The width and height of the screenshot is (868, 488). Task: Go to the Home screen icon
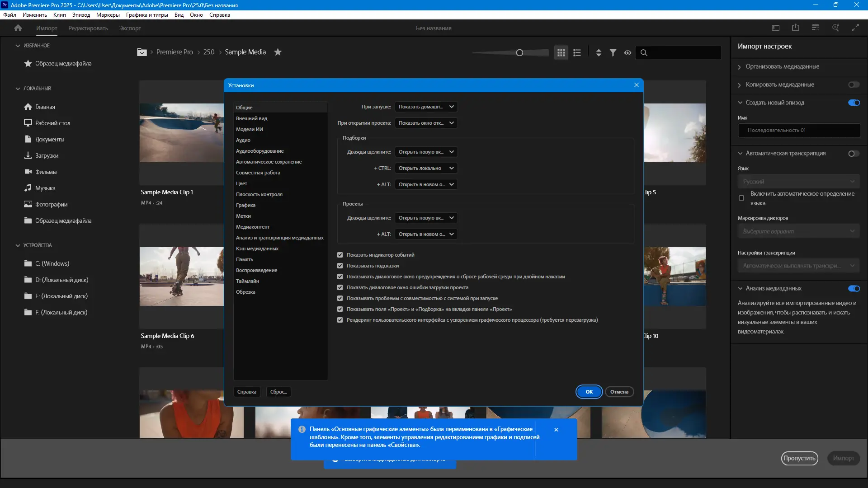click(x=18, y=28)
